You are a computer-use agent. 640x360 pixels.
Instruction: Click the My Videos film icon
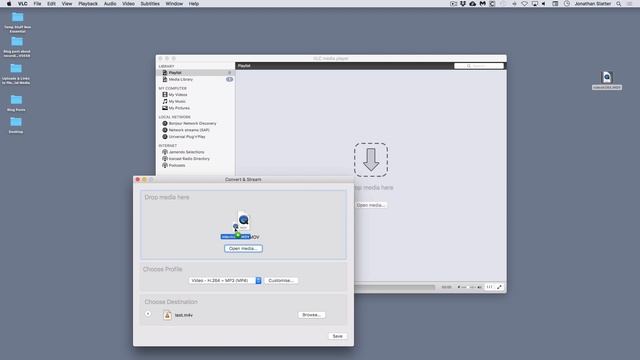tap(165, 95)
